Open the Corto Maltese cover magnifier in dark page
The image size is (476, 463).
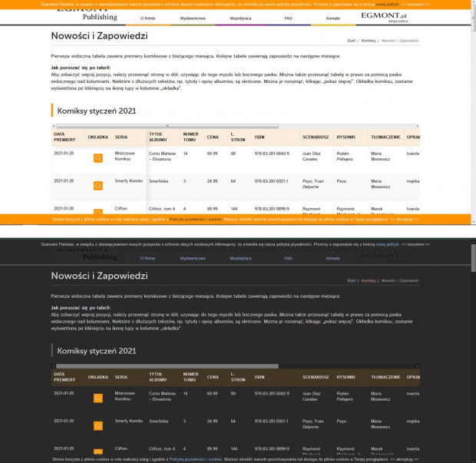tap(98, 399)
